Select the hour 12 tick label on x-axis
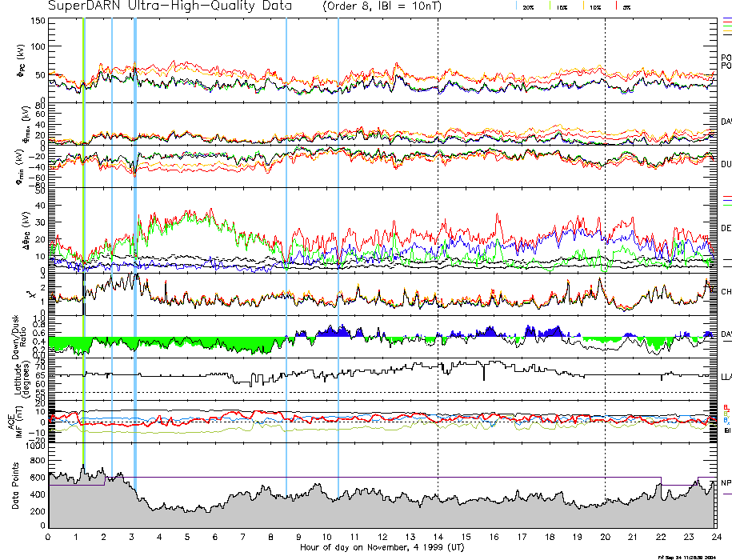The width and height of the screenshot is (732, 560). [x=382, y=537]
